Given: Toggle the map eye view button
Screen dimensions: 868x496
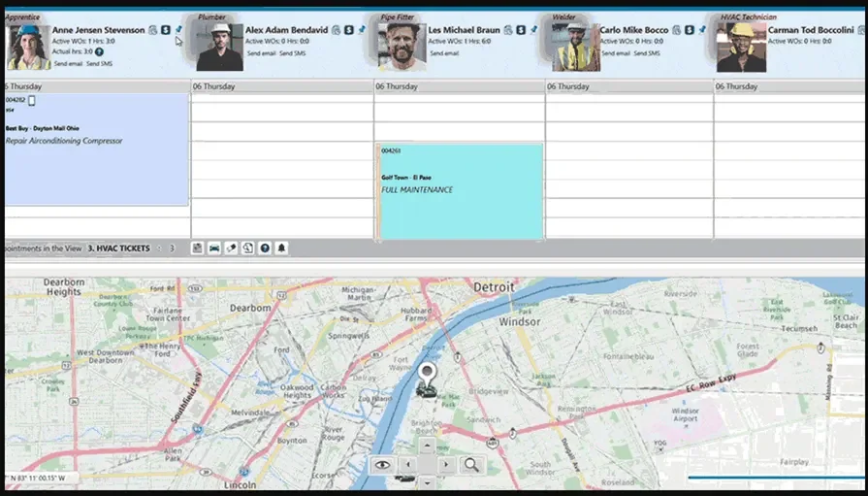Looking at the screenshot, I should tap(382, 464).
